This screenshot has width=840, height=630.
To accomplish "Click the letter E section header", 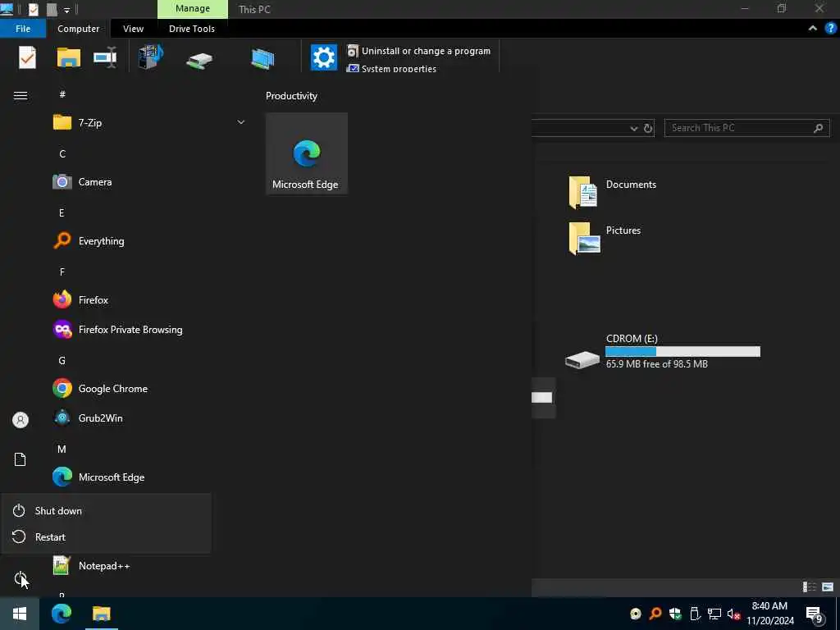I will click(62, 212).
